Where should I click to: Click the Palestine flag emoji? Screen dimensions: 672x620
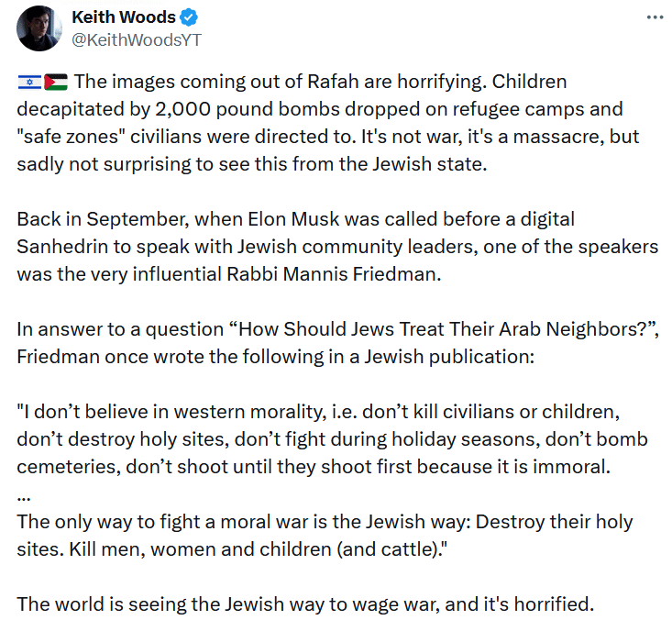56,82
